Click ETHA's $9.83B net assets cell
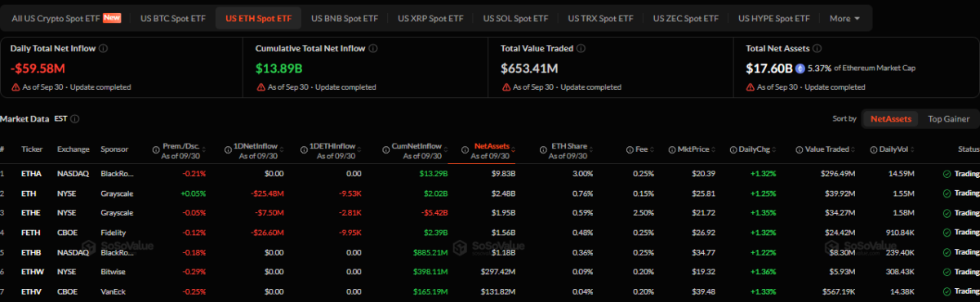 point(503,174)
